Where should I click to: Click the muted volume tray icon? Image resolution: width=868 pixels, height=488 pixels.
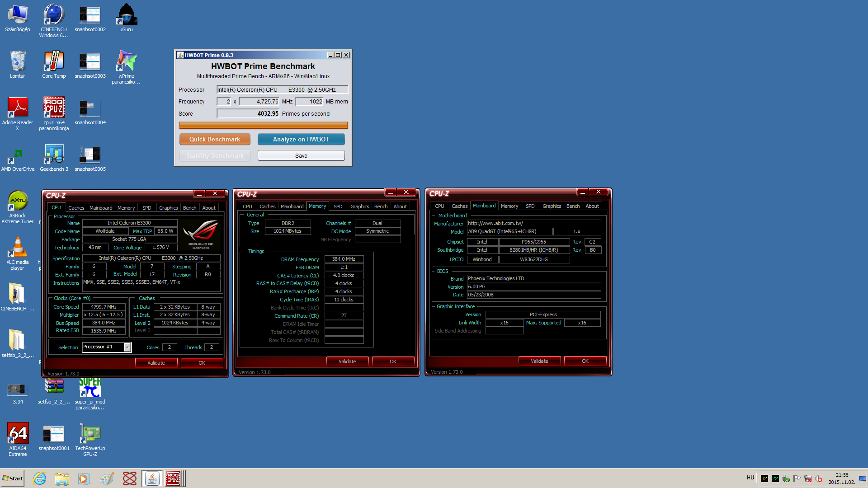tap(818, 479)
